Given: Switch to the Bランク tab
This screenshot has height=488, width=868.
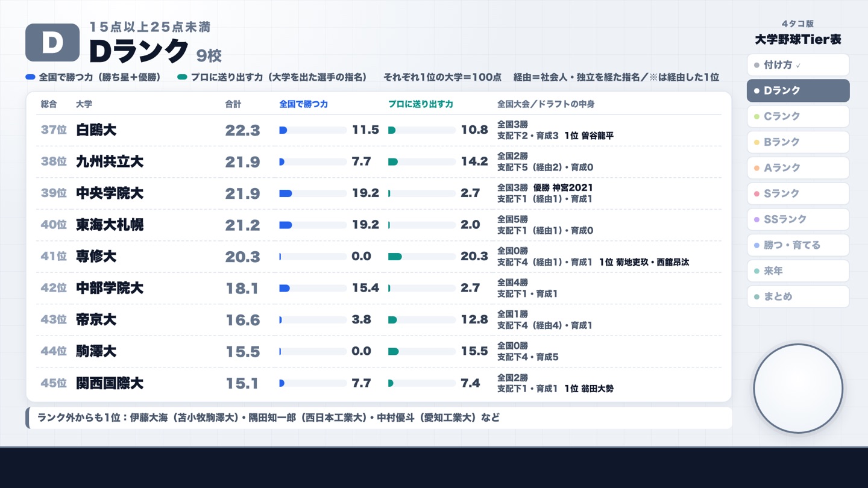Looking at the screenshot, I should 798,142.
